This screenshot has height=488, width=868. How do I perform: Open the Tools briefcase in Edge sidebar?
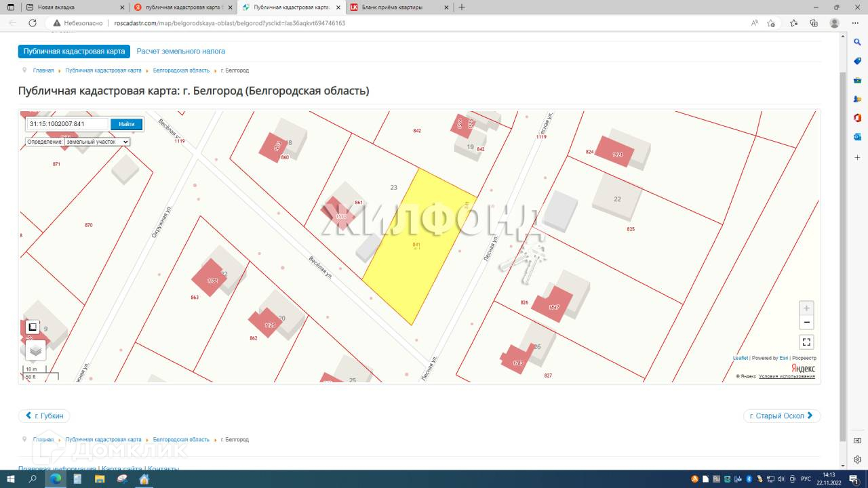point(857,80)
